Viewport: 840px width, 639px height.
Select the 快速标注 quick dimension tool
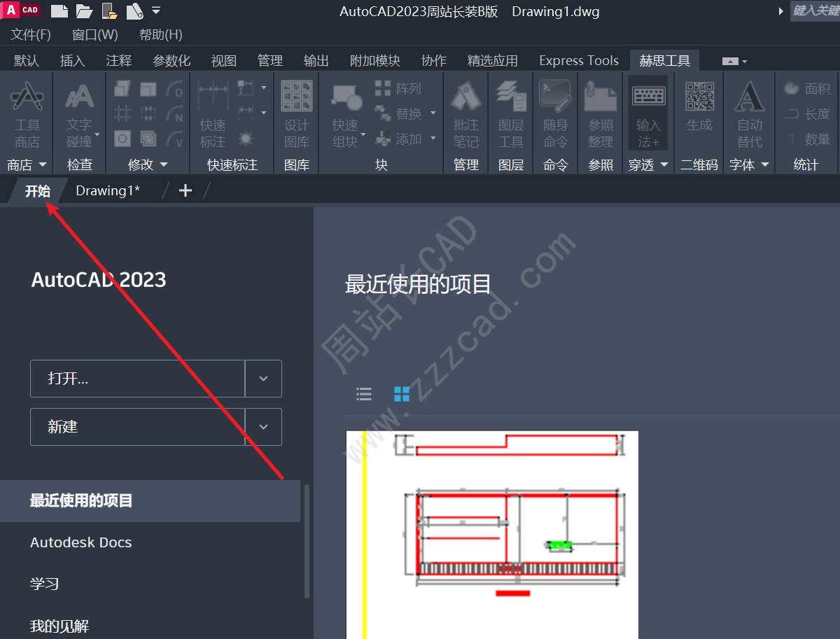(x=213, y=115)
